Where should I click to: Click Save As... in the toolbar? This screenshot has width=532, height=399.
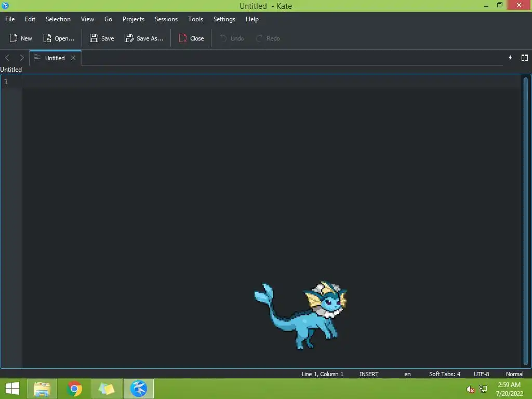pyautogui.click(x=144, y=38)
